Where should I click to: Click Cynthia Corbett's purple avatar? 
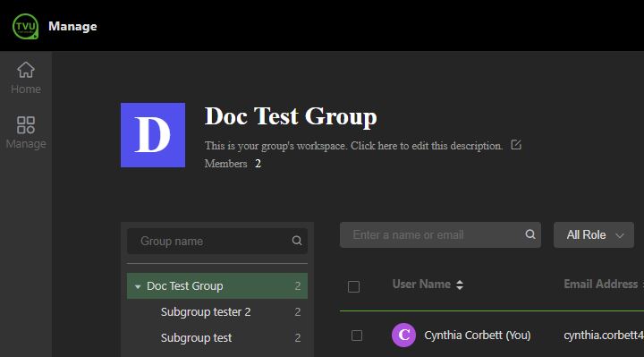[403, 336]
